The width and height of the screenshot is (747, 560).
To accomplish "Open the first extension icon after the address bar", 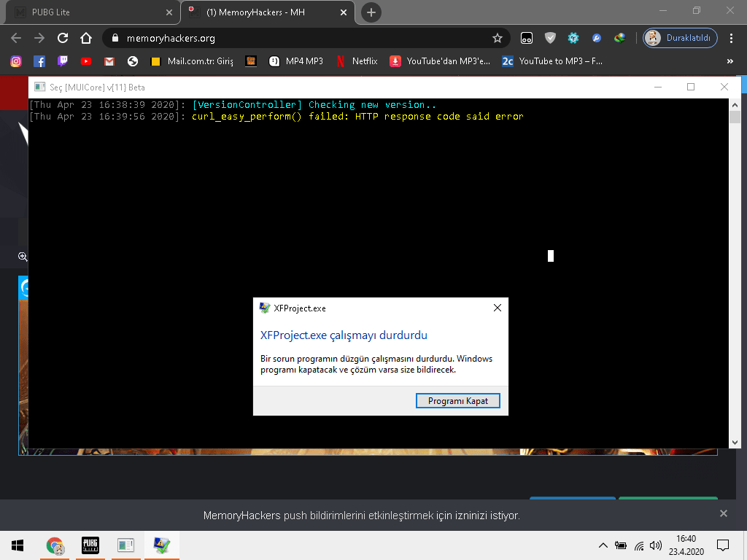I will [527, 38].
